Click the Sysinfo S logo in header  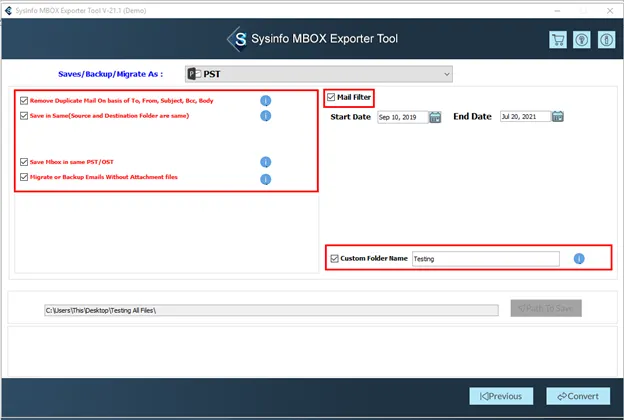coord(238,39)
